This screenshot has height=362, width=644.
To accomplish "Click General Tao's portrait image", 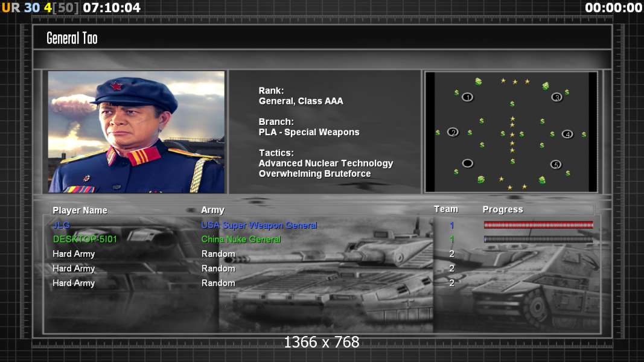I will 136,132.
